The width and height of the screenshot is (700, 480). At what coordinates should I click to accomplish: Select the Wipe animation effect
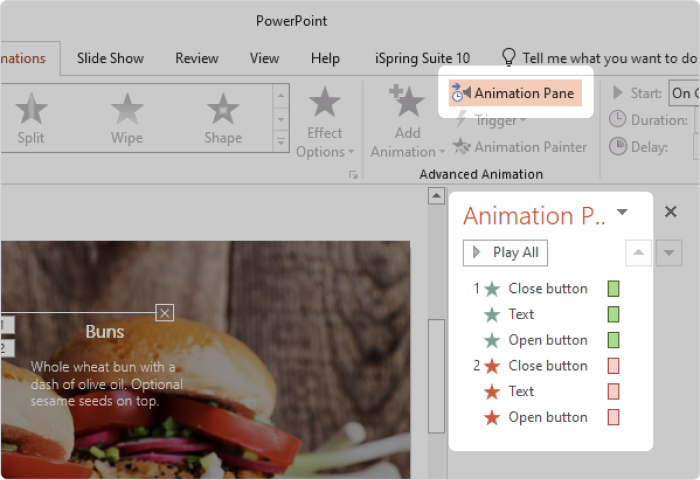pyautogui.click(x=127, y=118)
